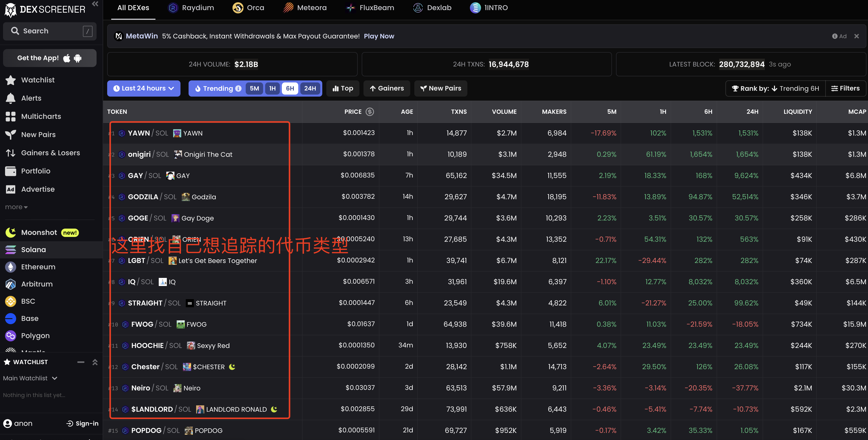This screenshot has height=440, width=868.
Task: Toggle price currency via dollar icon
Action: 370,112
